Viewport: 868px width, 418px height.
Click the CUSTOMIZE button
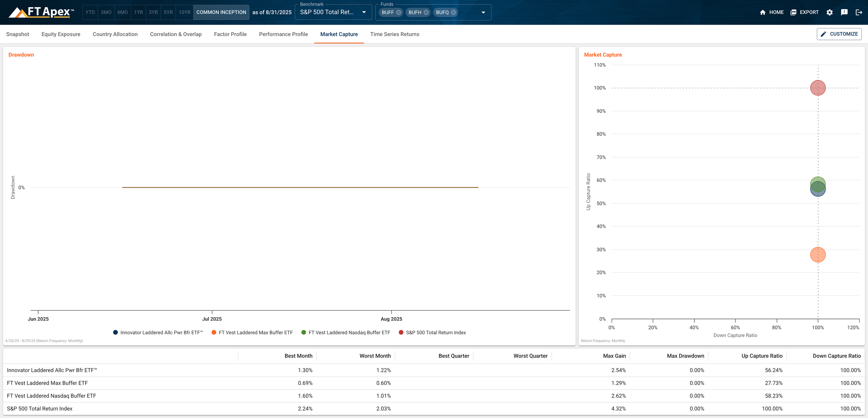(x=839, y=34)
